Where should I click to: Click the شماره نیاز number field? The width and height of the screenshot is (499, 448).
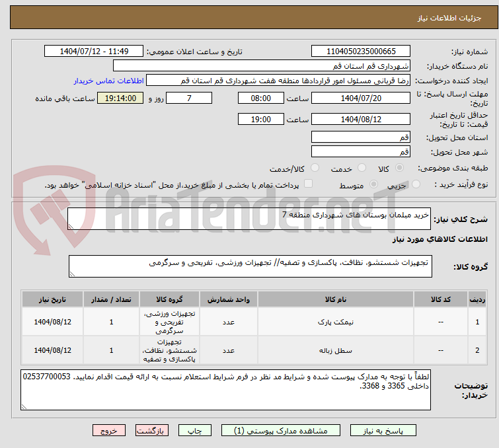click(x=361, y=52)
